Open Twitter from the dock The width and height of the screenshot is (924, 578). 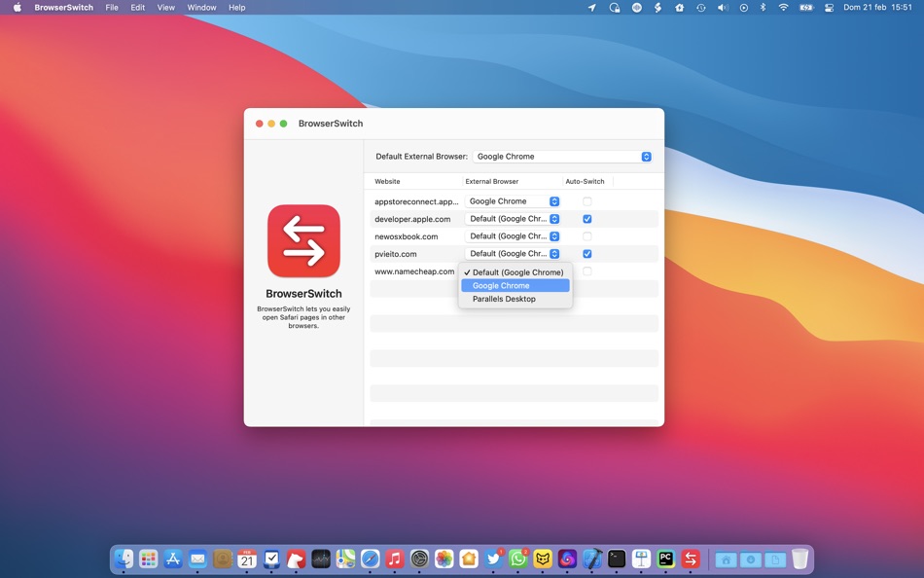coord(493,558)
